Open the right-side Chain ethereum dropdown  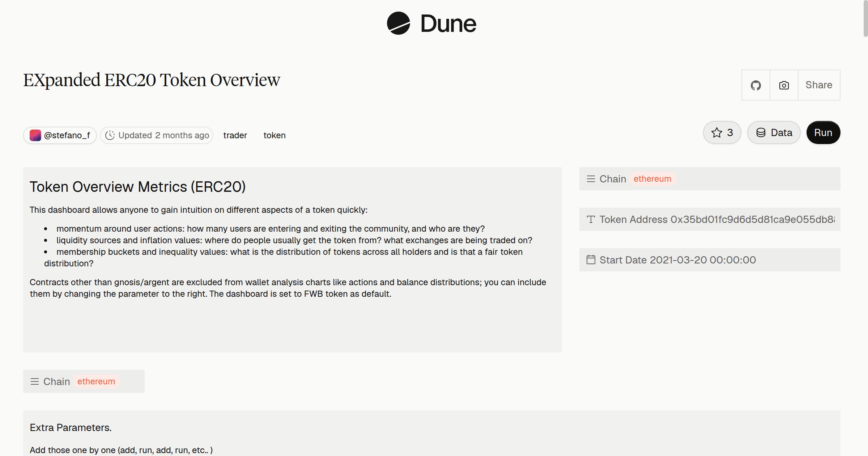click(x=710, y=179)
